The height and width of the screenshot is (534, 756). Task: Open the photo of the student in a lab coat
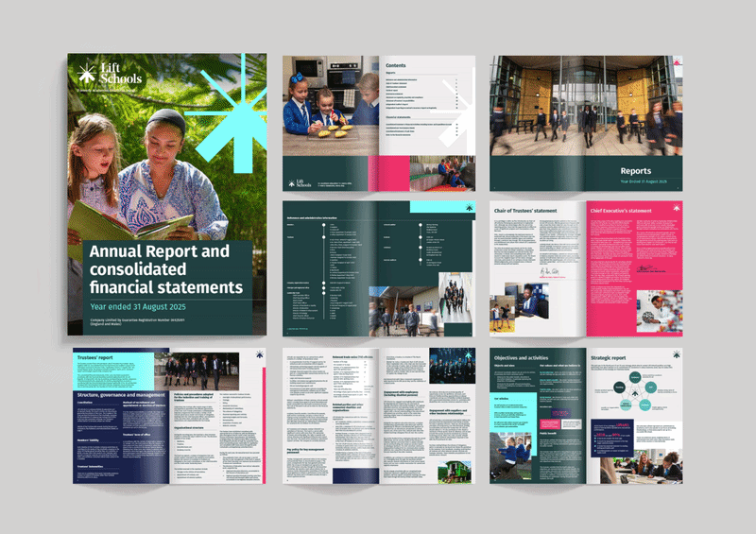point(659,311)
